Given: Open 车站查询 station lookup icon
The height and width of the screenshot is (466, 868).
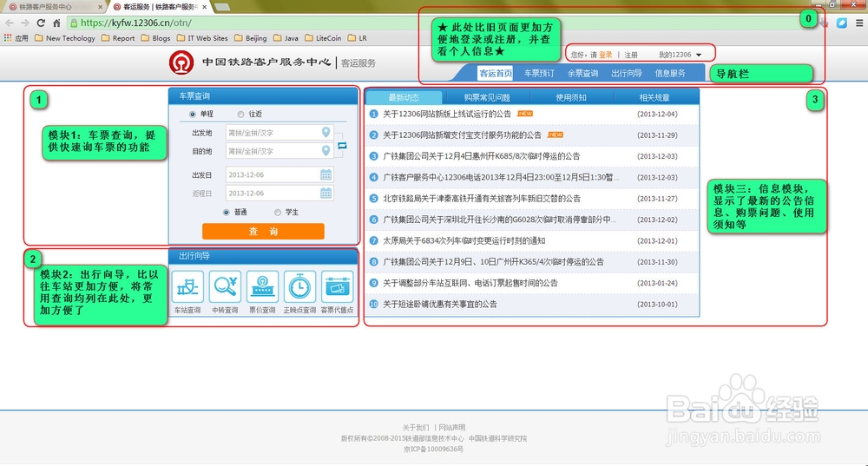Looking at the screenshot, I should point(187,287).
